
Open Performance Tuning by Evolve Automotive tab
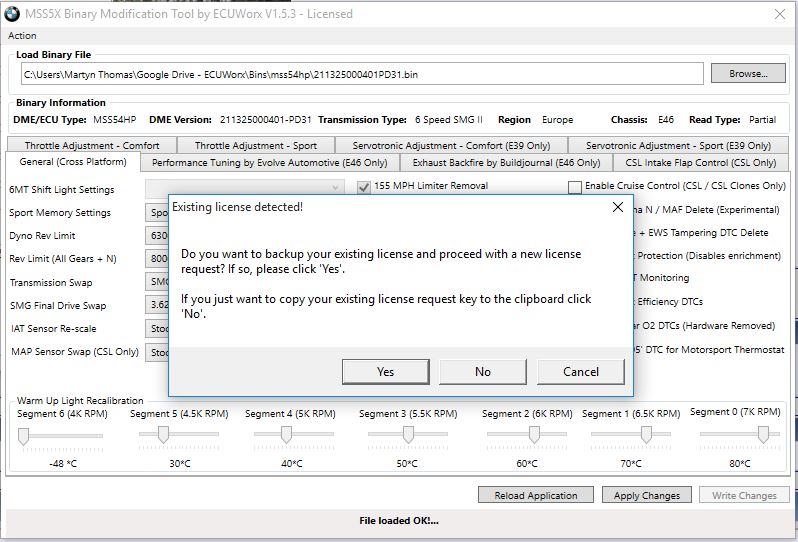(270, 163)
